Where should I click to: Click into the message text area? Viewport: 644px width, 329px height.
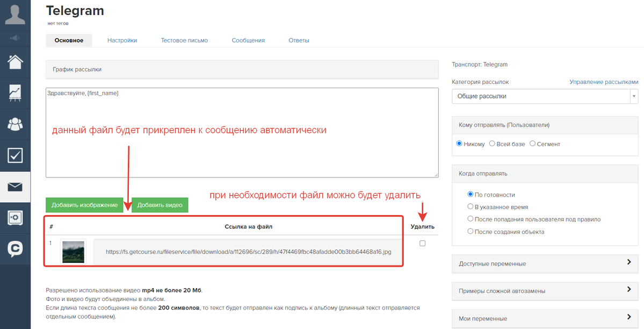[x=242, y=132]
